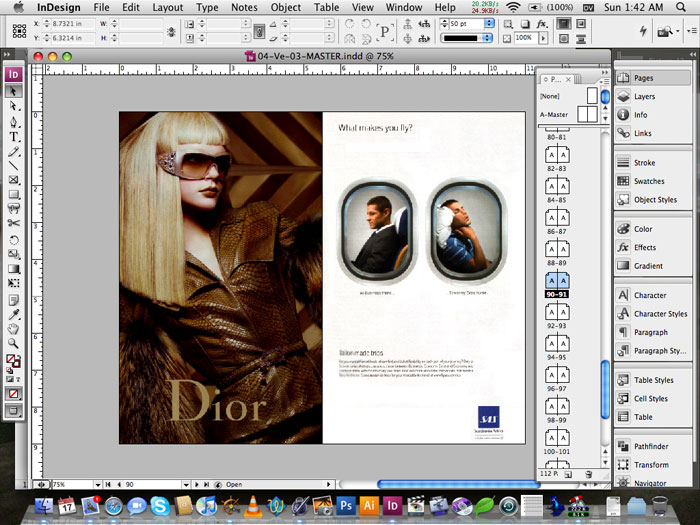Image resolution: width=700 pixels, height=525 pixels.
Task: Toggle Preview screen mode in the toolbox
Action: tap(14, 410)
